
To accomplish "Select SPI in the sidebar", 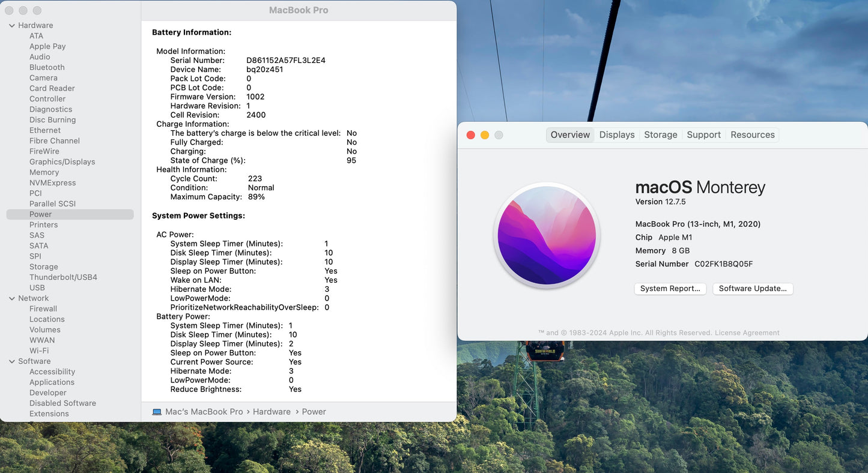I will [x=35, y=256].
